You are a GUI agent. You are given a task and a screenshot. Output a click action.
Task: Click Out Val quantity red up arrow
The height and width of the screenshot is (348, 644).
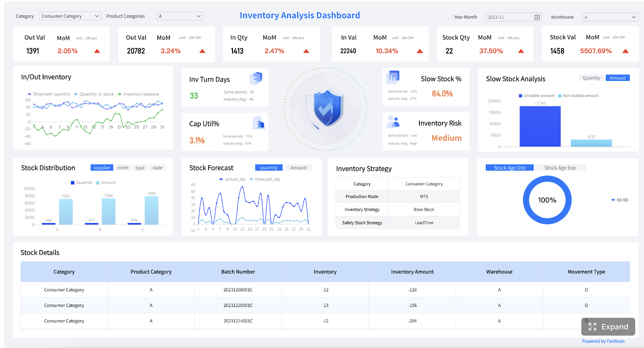click(x=97, y=51)
